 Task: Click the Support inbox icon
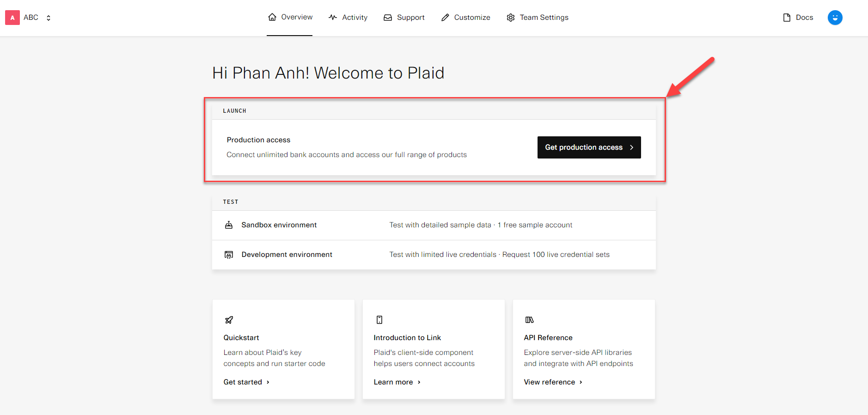coord(388,18)
